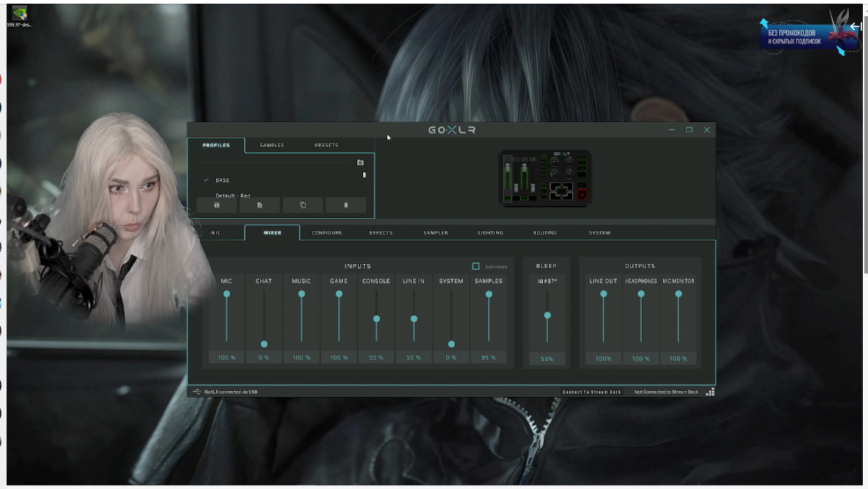Click the Samples input slider handle
This screenshot has height=489, width=868.
coord(489,295)
